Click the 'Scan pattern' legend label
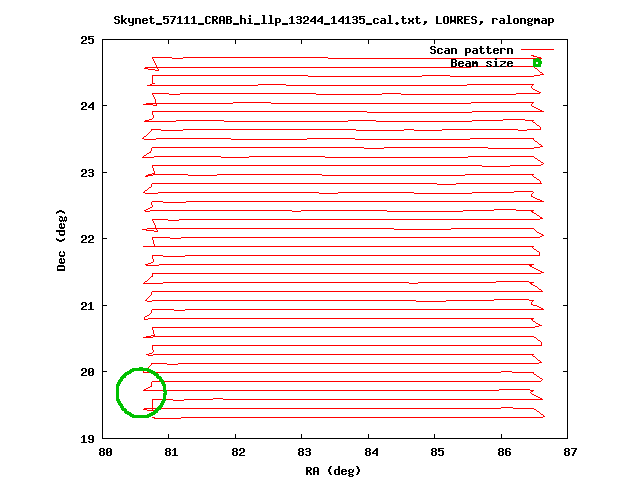Viewport: 640px width, 480px height. (471, 50)
